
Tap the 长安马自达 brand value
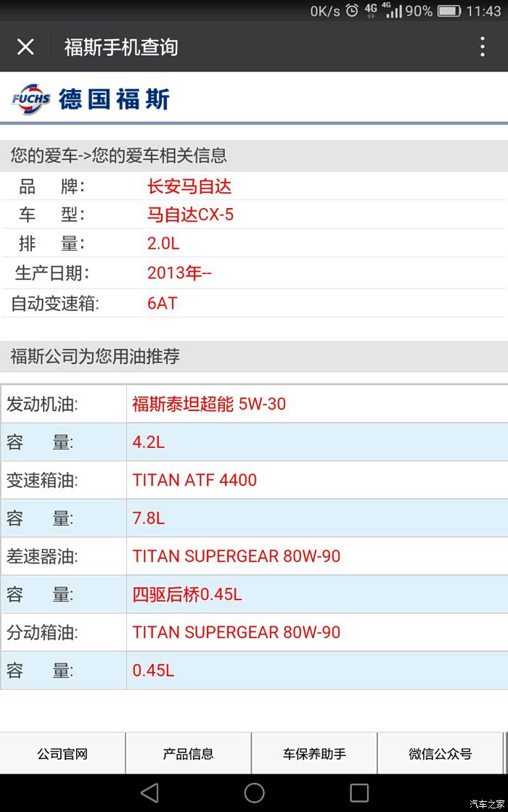tap(189, 186)
